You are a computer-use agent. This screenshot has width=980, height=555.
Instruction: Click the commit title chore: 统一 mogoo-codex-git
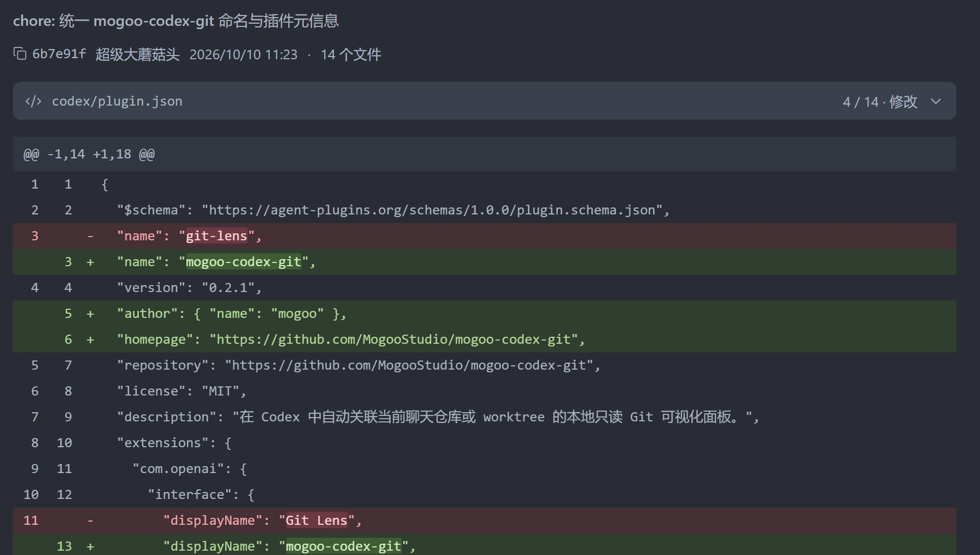pyautogui.click(x=176, y=21)
